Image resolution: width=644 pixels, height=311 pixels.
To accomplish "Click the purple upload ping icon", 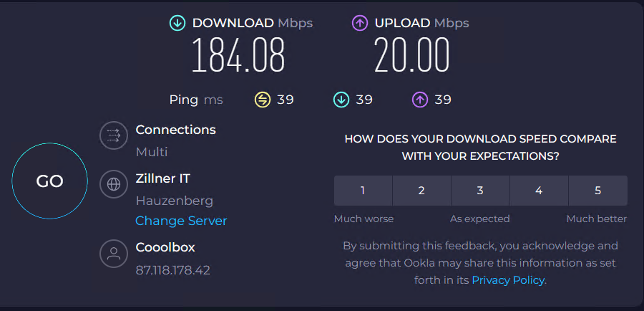I will coord(419,100).
